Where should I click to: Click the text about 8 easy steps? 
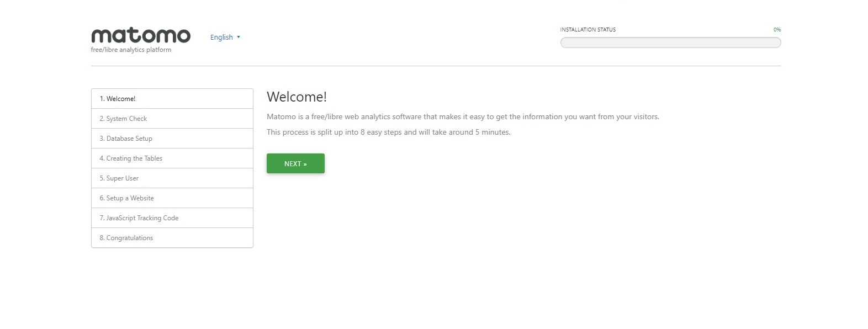coord(388,132)
